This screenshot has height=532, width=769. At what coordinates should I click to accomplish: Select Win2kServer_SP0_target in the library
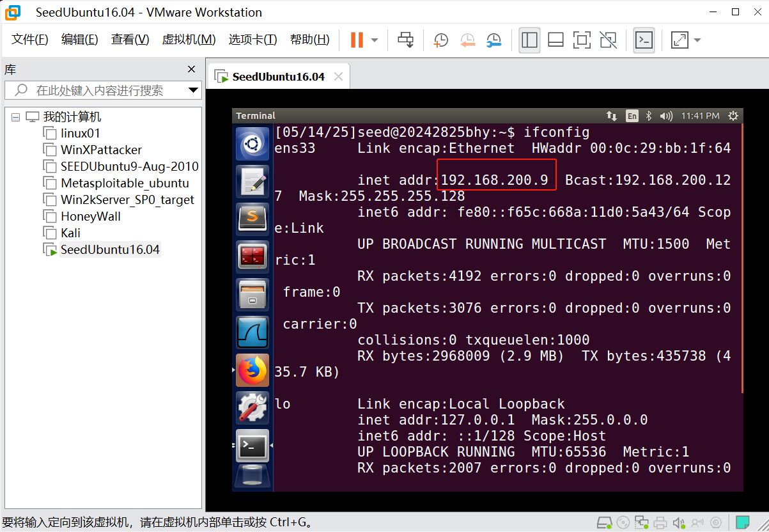tap(127, 200)
